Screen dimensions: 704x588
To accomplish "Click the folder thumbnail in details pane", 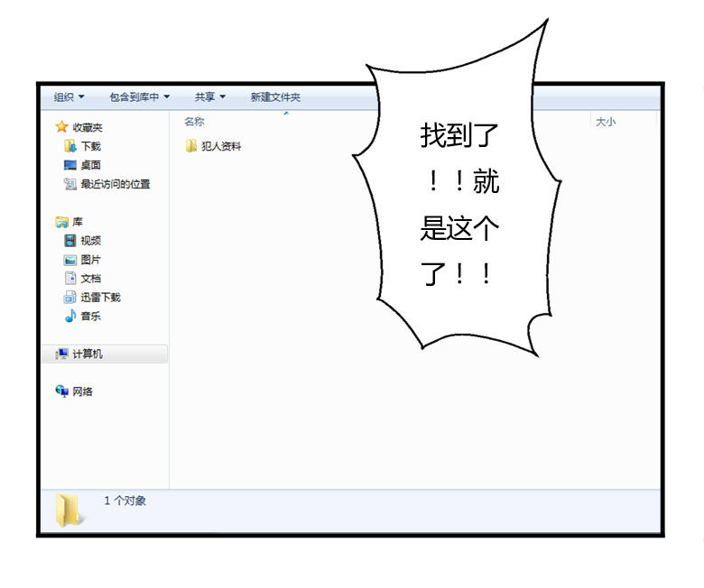I will coord(69,510).
